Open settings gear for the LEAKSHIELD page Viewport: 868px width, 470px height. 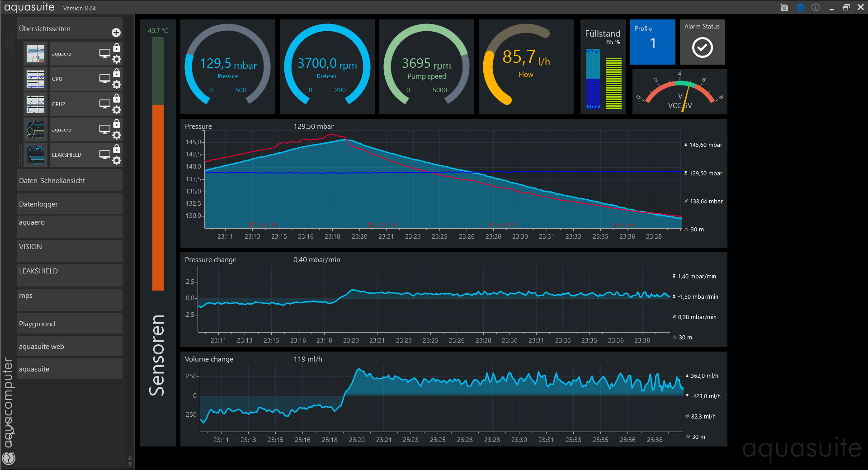tap(117, 160)
